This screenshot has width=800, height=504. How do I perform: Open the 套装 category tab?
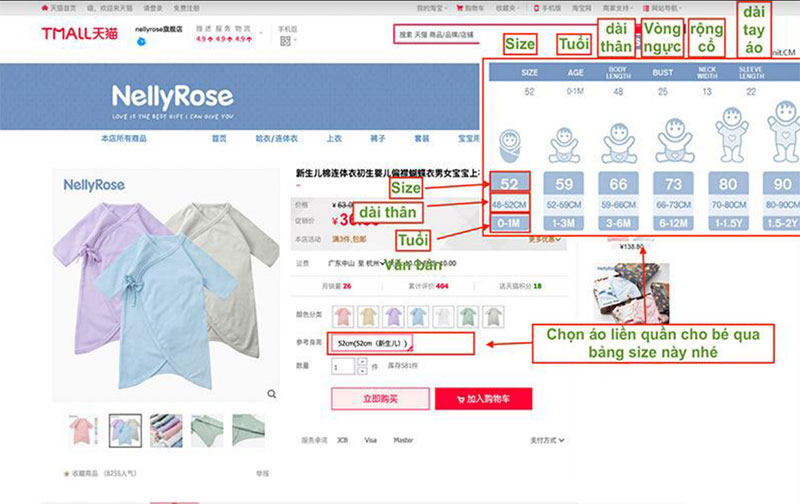pos(421,138)
